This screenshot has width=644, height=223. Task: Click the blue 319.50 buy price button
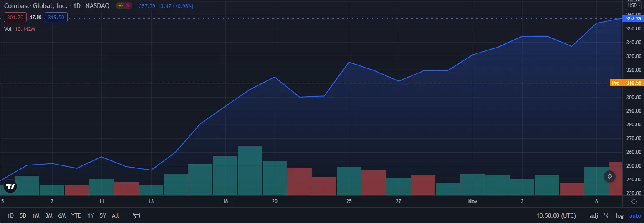pos(56,17)
